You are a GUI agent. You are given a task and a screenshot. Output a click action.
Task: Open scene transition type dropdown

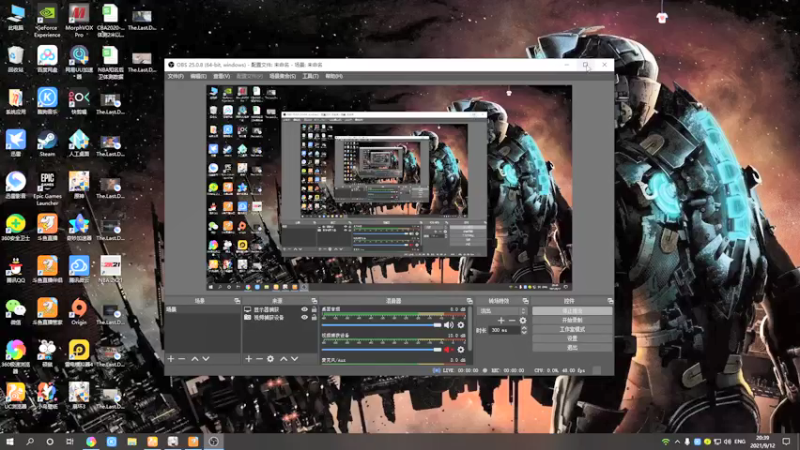click(502, 311)
